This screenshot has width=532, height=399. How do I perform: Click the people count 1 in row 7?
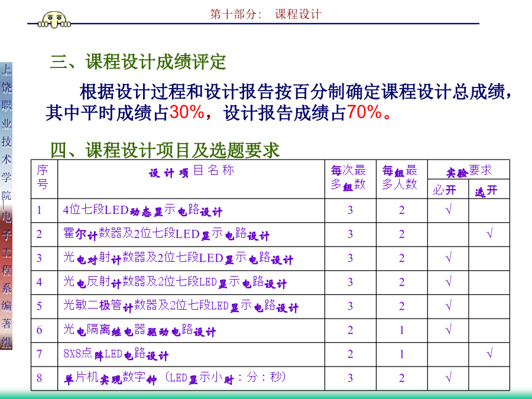coord(402,354)
